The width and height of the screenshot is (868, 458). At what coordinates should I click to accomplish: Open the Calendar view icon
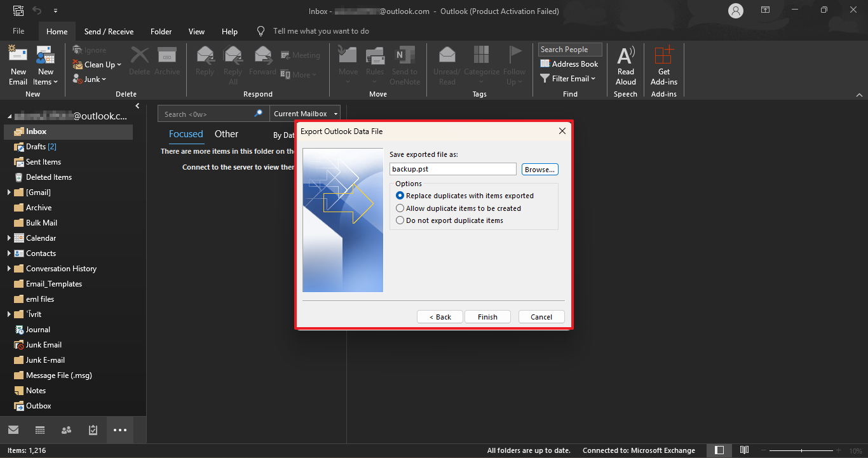(x=39, y=430)
